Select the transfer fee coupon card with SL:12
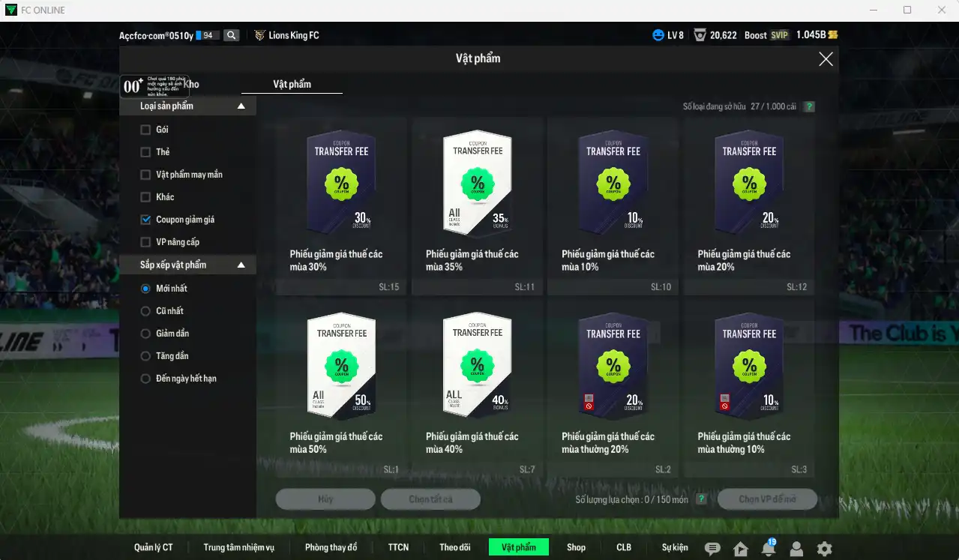959x560 pixels. point(748,205)
